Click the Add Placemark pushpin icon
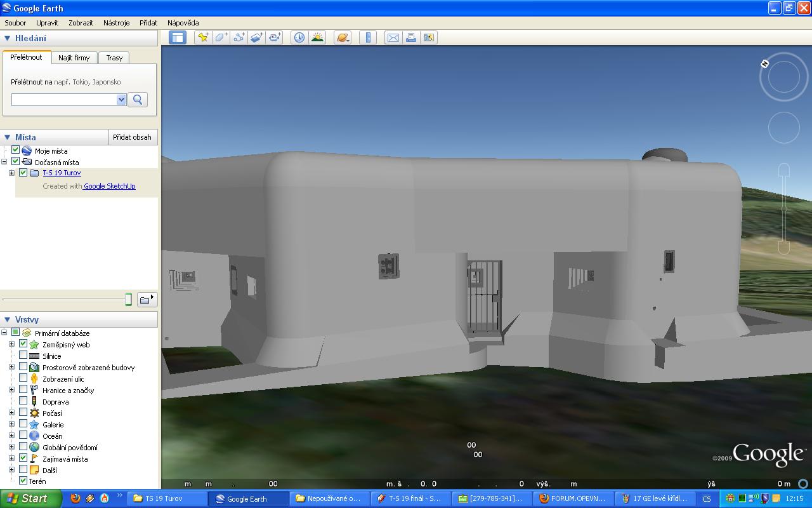812x508 pixels. pyautogui.click(x=203, y=37)
